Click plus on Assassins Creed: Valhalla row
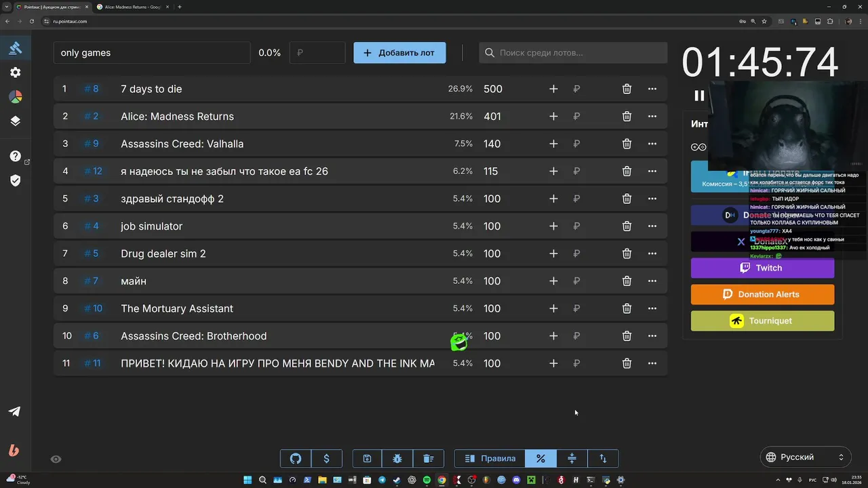This screenshot has width=868, height=488. (x=553, y=144)
